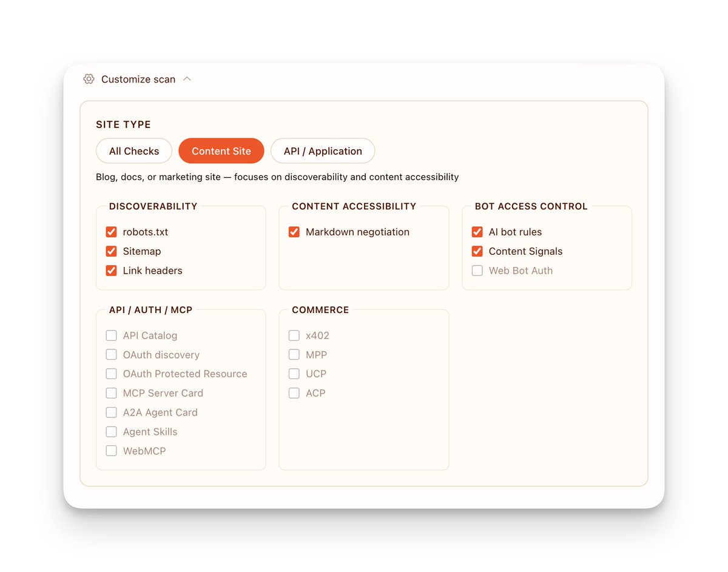
Task: Enable the Web Bot Auth checkbox
Action: tap(477, 271)
